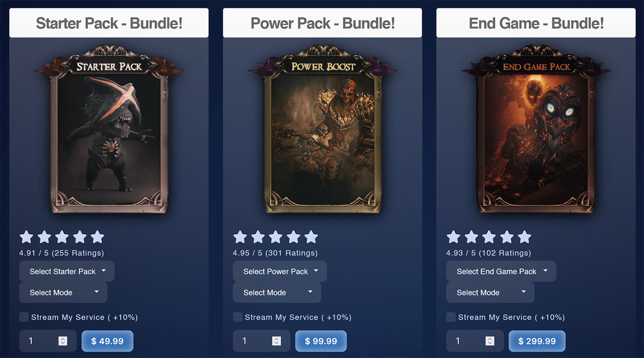Image resolution: width=644 pixels, height=358 pixels.
Task: Click the Power Boost card image
Action: click(x=323, y=131)
